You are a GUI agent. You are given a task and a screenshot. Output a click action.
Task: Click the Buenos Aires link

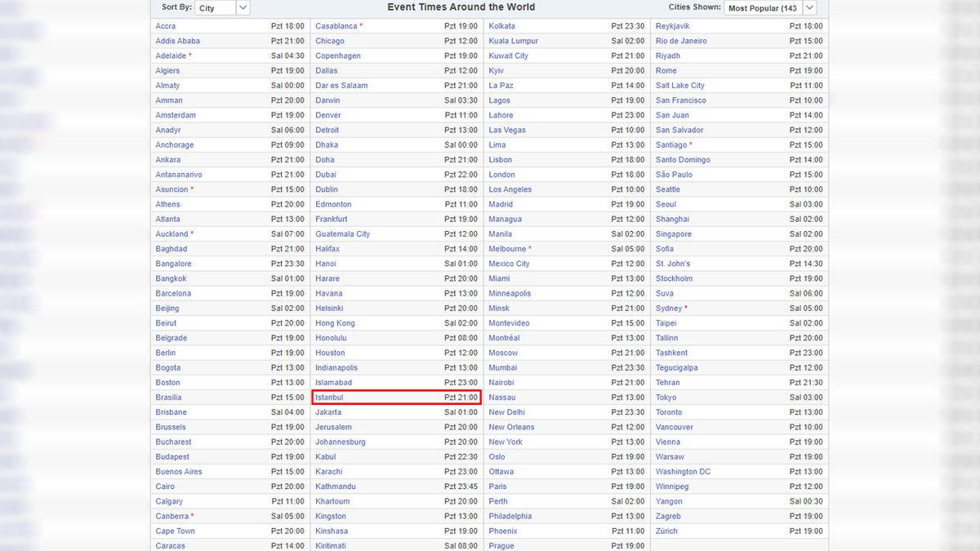(x=178, y=471)
